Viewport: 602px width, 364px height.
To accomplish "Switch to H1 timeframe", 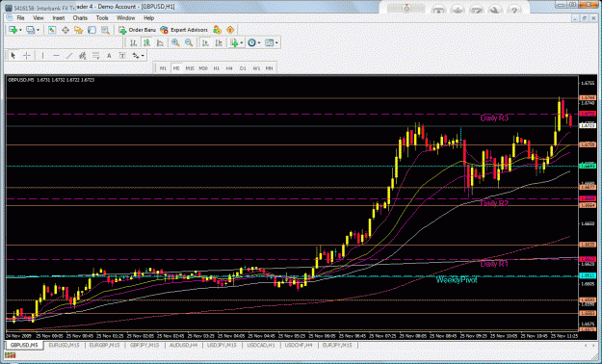I will pyautogui.click(x=217, y=68).
